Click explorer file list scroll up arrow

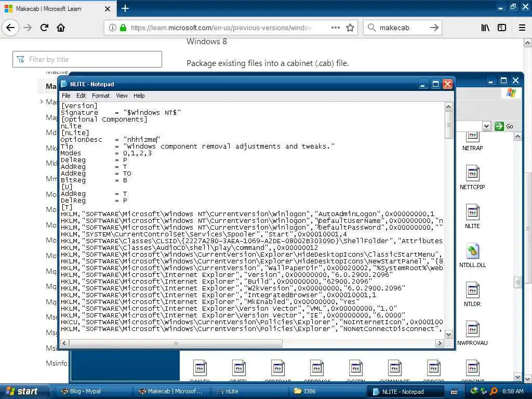coord(517,137)
